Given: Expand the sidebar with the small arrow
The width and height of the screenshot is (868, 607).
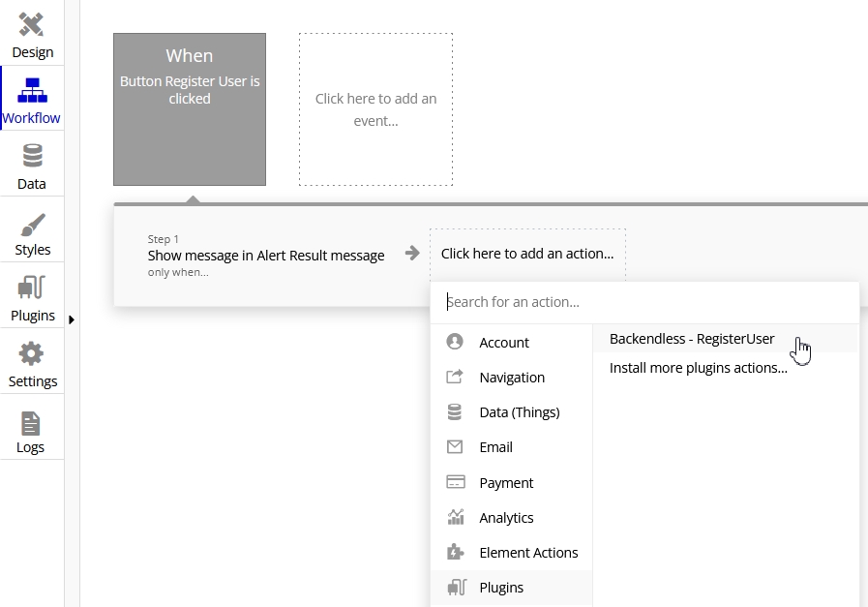Looking at the screenshot, I should [72, 319].
